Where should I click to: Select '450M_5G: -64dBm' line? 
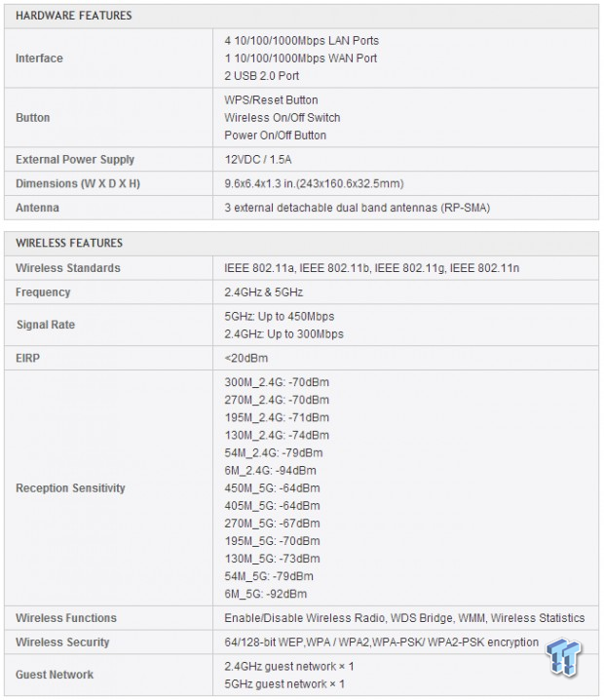click(x=272, y=488)
